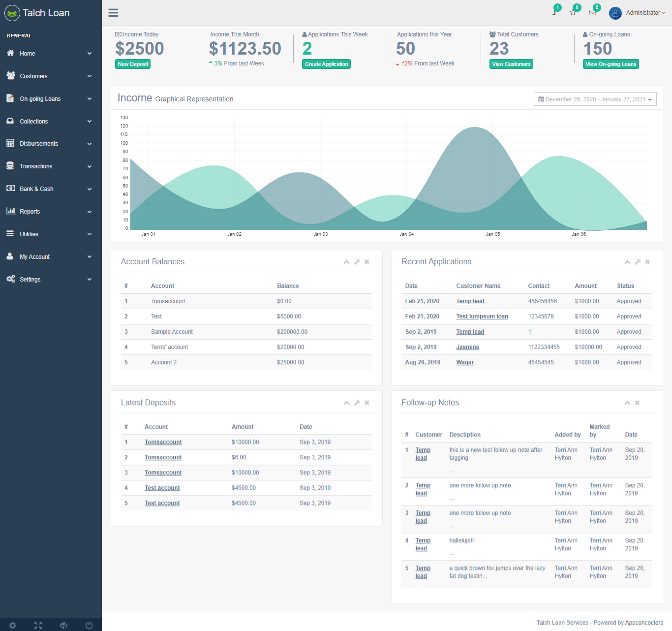Click the star favorites notification icon
Viewport: 672px width, 631px height.
pos(573,13)
